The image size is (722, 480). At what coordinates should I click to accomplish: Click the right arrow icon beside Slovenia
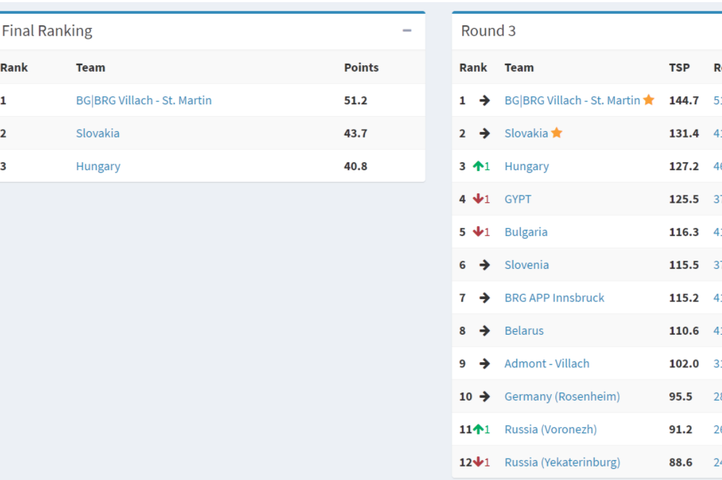click(x=484, y=265)
